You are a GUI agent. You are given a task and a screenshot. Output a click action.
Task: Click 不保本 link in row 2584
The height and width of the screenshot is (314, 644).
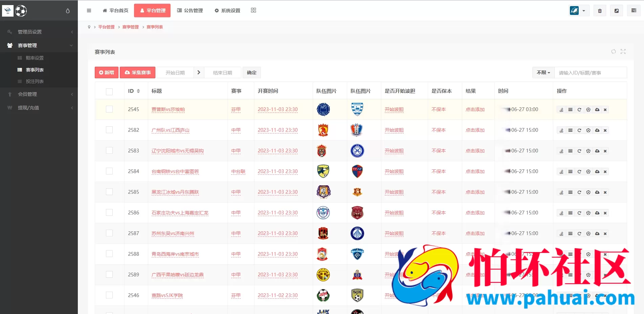[x=439, y=171]
